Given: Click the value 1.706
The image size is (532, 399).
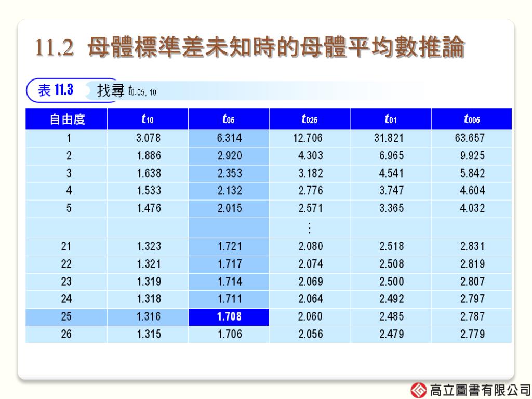Looking at the screenshot, I should point(230,334).
